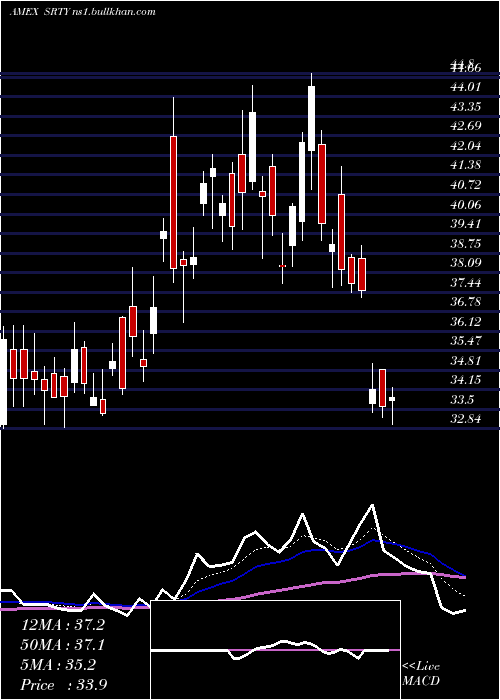The image size is (500, 700).
Task: Click the 40.06 price axis label
Action: (466, 204)
